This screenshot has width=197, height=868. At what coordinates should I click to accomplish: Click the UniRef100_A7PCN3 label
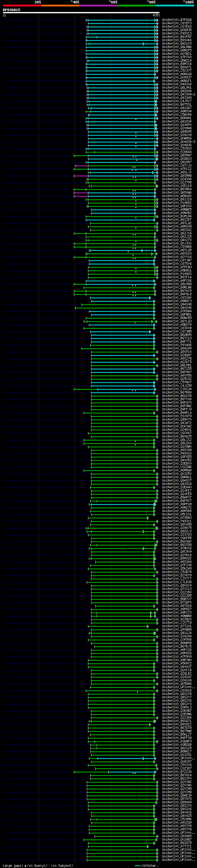177,267
